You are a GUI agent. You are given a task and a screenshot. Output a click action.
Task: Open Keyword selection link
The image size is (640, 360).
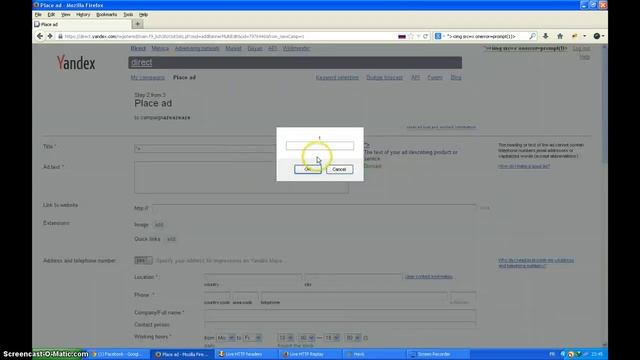[337, 78]
